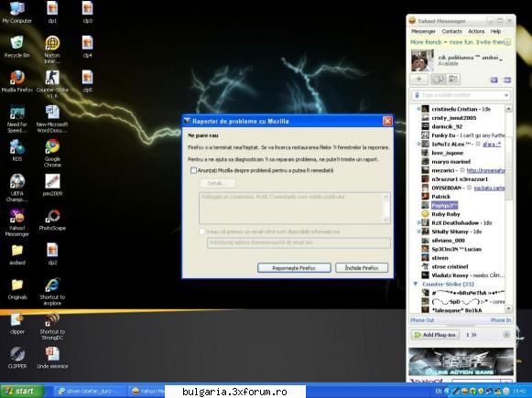This screenshot has height=398, width=532.
Task: Select the UEFA Champions League icon
Action: point(17,188)
